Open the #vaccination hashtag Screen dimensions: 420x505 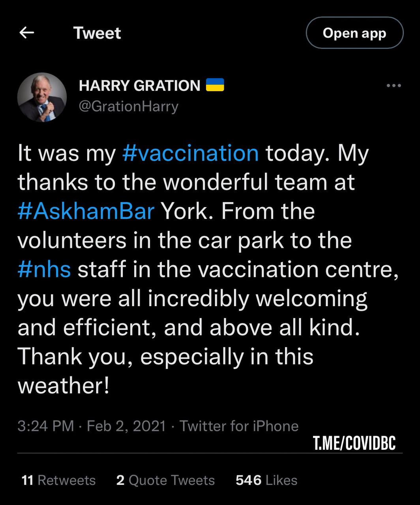point(191,153)
